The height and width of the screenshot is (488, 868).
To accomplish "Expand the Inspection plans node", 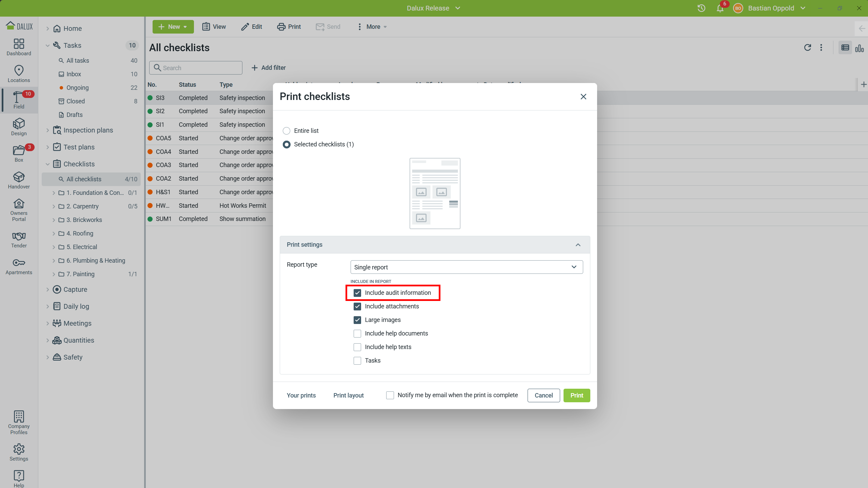I will tap(47, 130).
